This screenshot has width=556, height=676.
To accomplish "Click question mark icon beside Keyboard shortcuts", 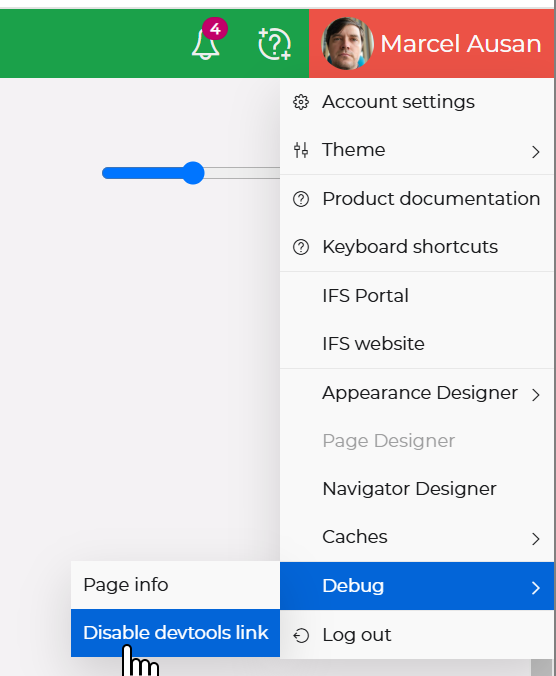I will click(x=301, y=247).
